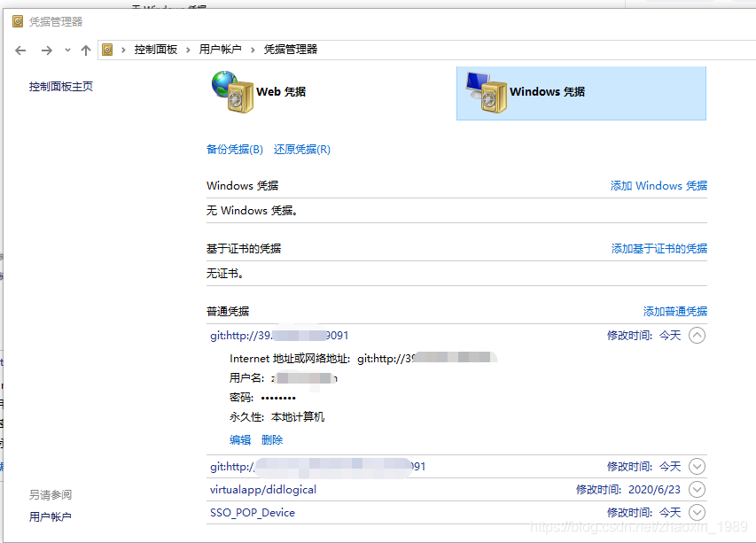This screenshot has height=543, width=756.
Task: Click the 无证书 message text
Action: coord(225,274)
